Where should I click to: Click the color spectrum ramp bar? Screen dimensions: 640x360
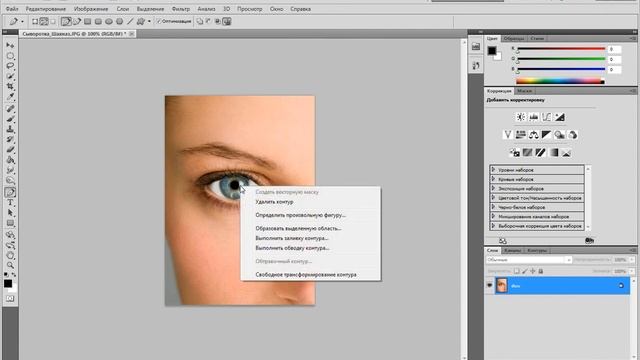pos(560,81)
